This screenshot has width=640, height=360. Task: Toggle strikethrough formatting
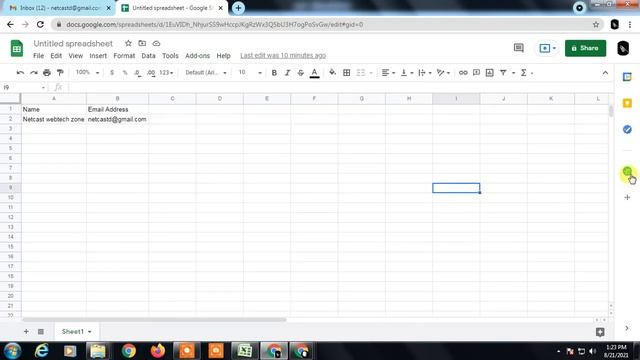301,73
